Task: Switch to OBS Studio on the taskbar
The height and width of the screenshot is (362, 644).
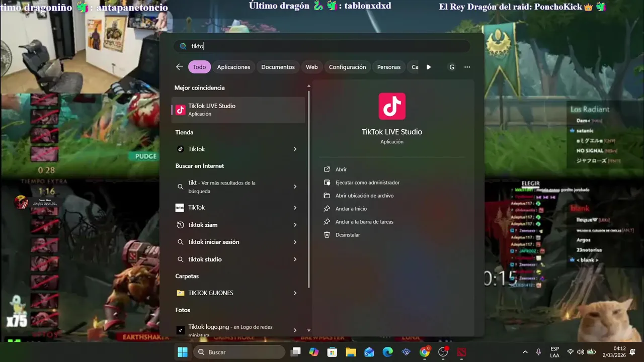Action: [443, 352]
